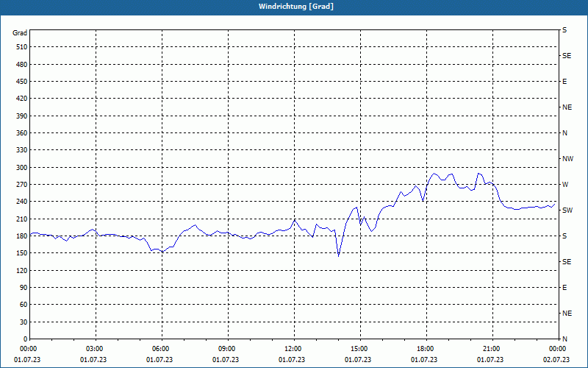Click the E compass label beside the 450 gridline
The height and width of the screenshot is (368, 588).
click(564, 82)
